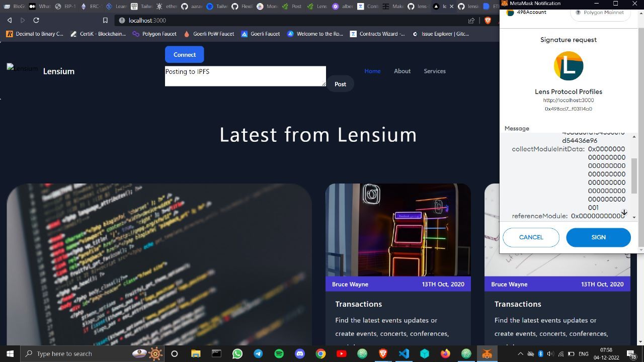Image resolution: width=644 pixels, height=362 pixels.
Task: Open Goerli PoW Faucet bookmark
Action: pyautogui.click(x=209, y=34)
